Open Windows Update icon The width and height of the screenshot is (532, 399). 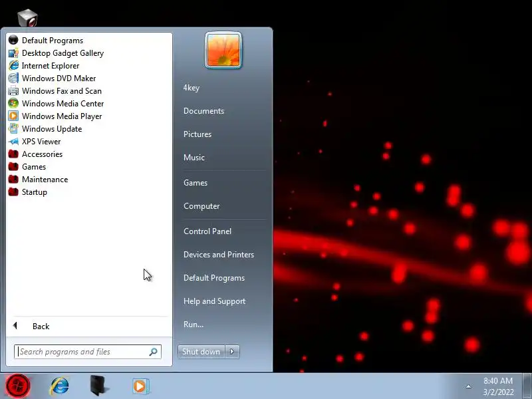[13, 128]
